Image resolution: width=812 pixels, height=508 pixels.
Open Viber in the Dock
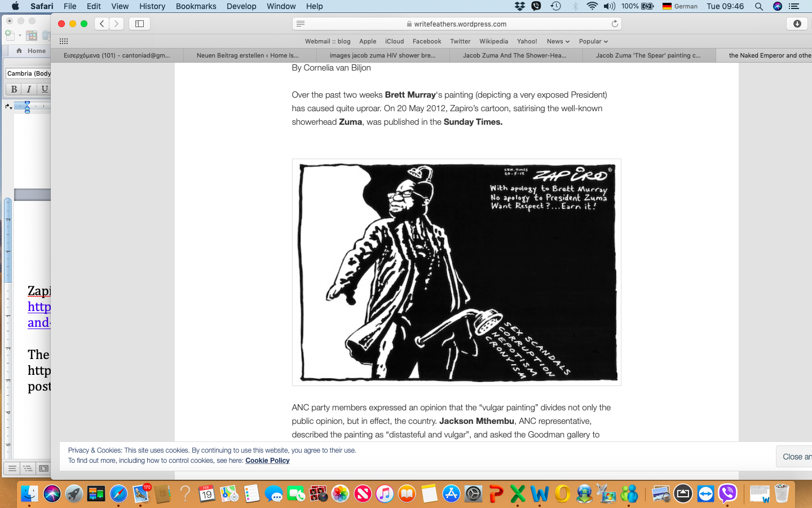727,494
